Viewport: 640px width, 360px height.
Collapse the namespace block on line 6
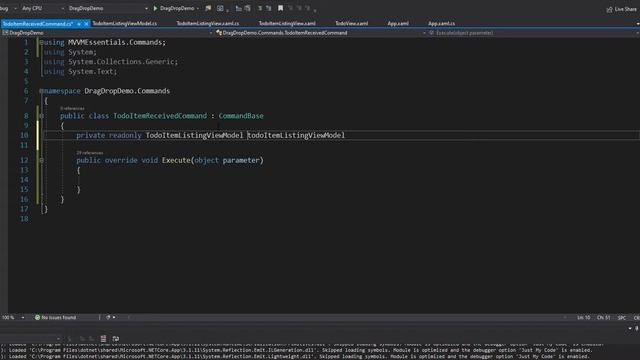41,91
